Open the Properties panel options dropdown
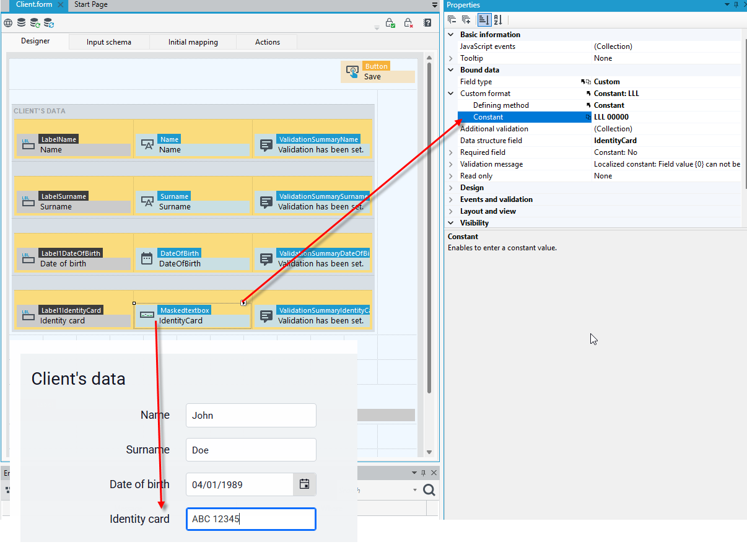This screenshot has width=747, height=560. click(727, 5)
